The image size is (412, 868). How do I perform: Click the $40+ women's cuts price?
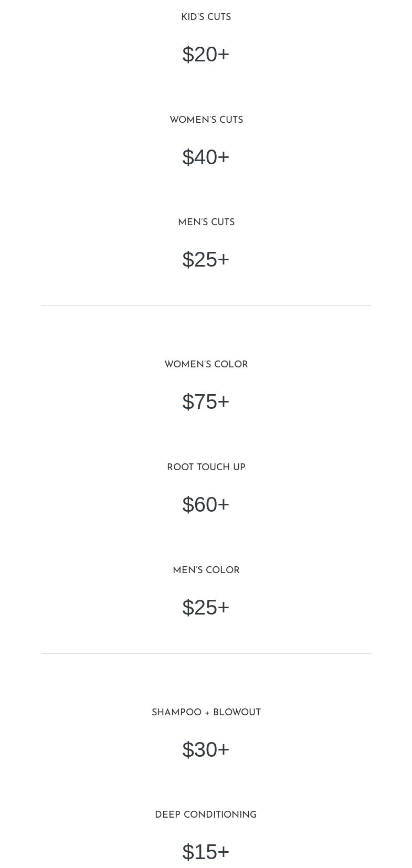(x=206, y=157)
